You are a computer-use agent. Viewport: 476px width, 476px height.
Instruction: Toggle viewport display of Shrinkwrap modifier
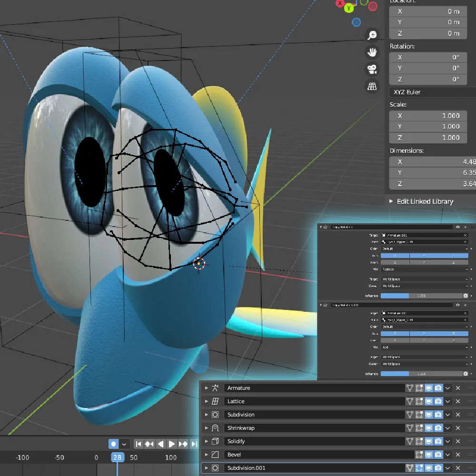(x=429, y=428)
